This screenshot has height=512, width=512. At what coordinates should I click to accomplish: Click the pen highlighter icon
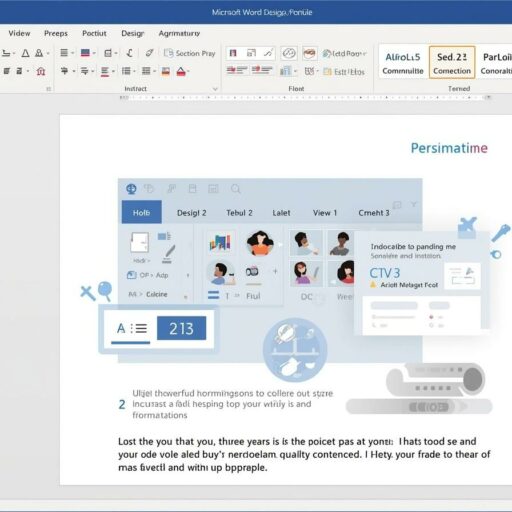168,254
